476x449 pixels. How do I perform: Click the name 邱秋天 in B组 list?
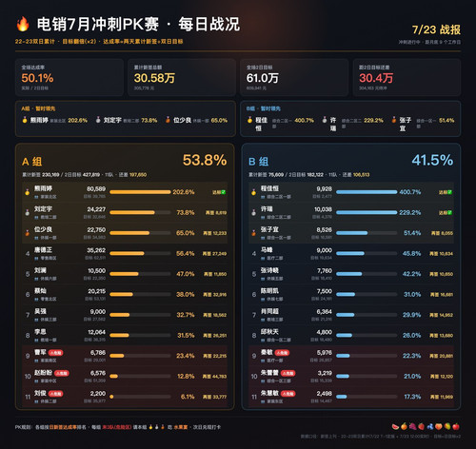click(x=269, y=332)
